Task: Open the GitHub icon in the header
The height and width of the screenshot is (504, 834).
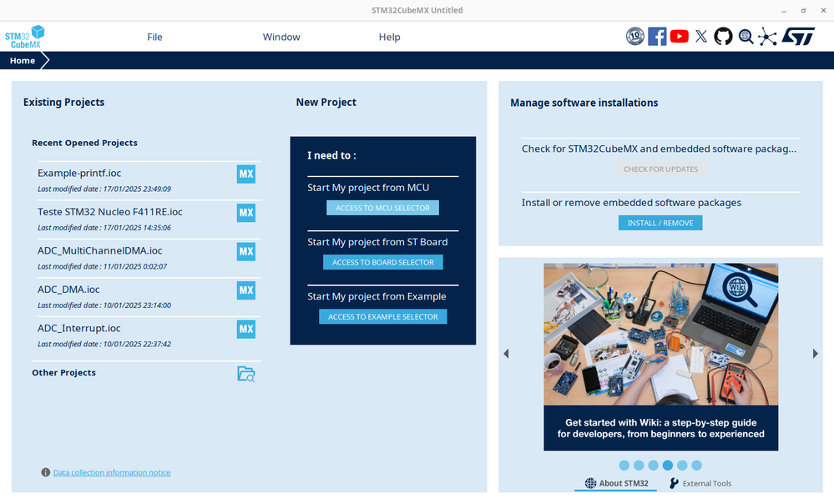Action: (723, 36)
